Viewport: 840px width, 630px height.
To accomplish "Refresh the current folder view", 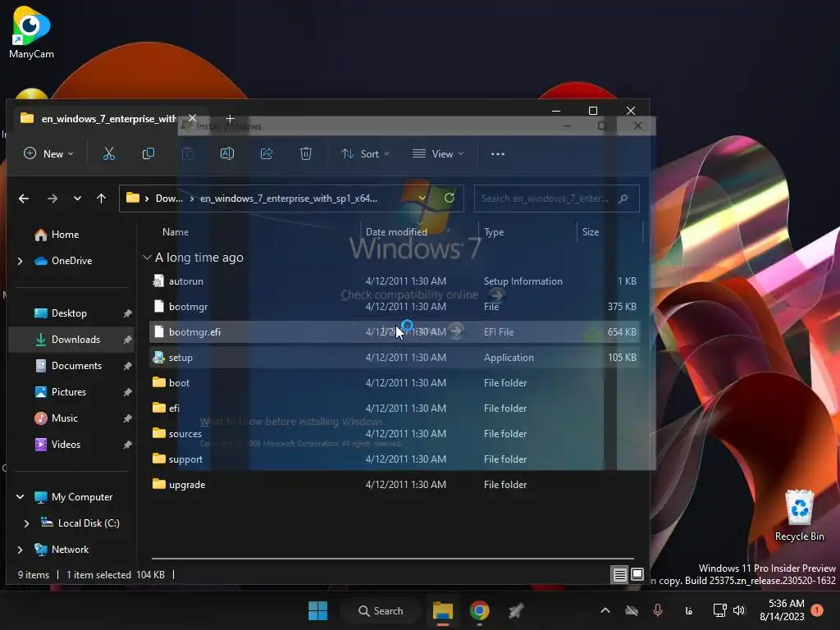I will tap(450, 199).
